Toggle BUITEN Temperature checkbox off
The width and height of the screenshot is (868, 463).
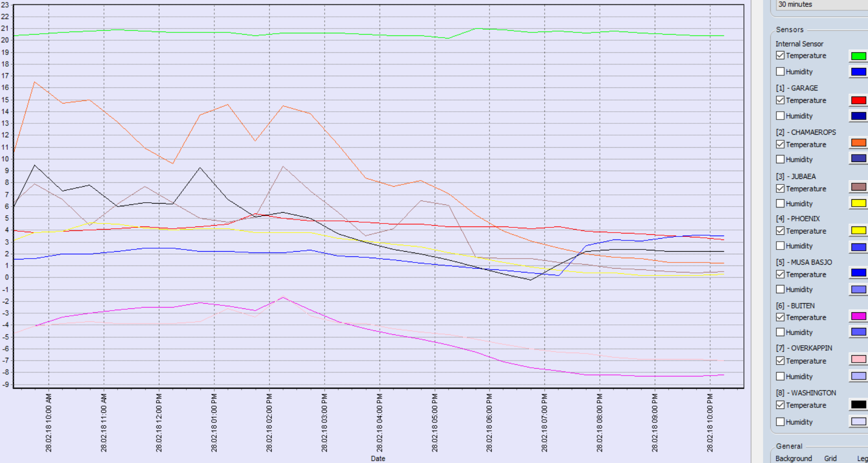780,317
